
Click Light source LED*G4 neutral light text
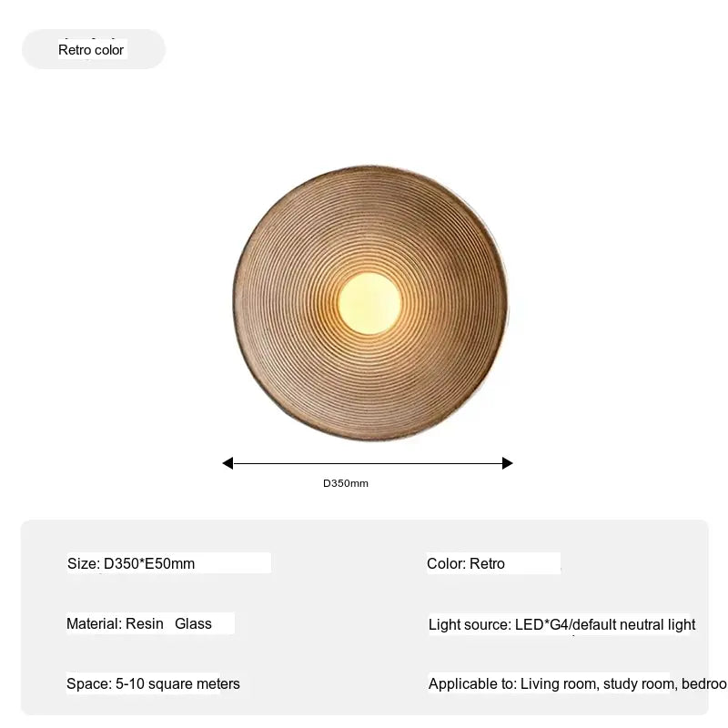[x=561, y=624]
